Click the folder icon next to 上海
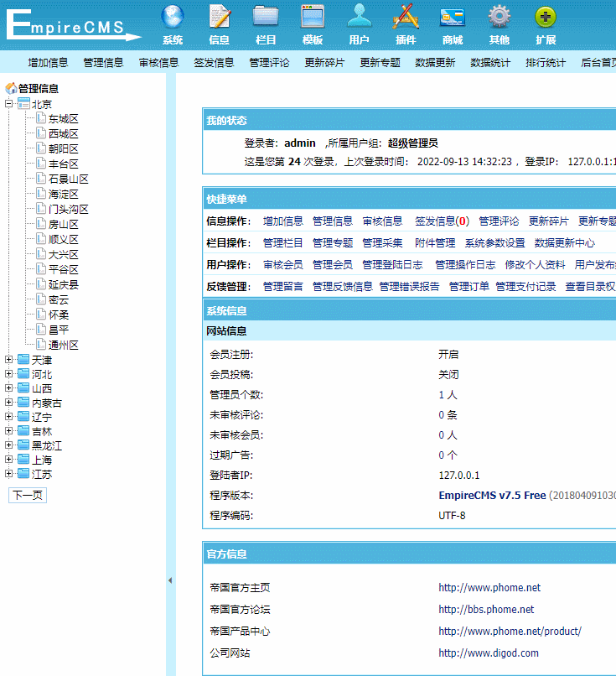Viewport: 616px width, 676px height. pyautogui.click(x=23, y=459)
